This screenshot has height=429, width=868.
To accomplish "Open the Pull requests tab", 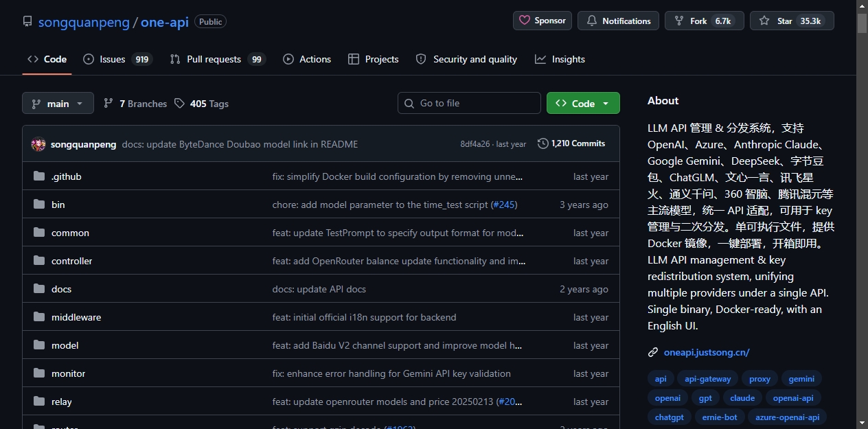I will coord(218,59).
